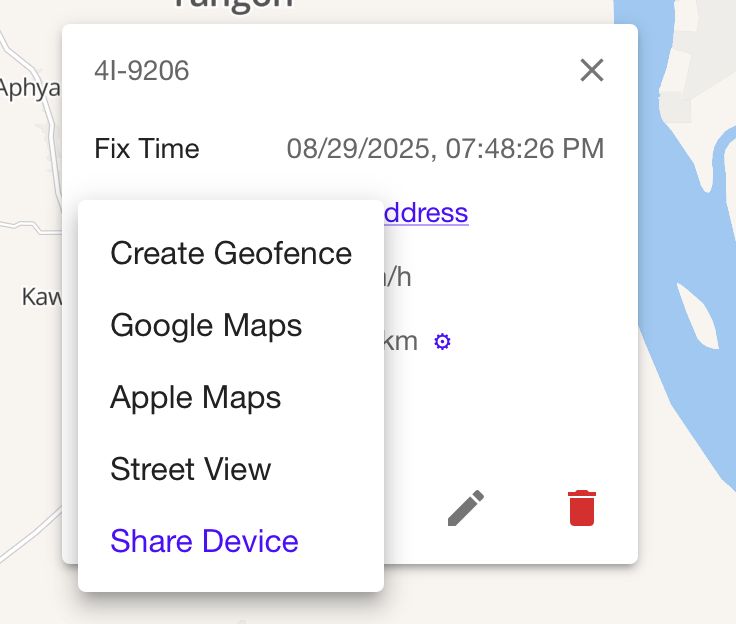Open Street View from the menu
Image resolution: width=736 pixels, height=624 pixels.
coord(191,469)
